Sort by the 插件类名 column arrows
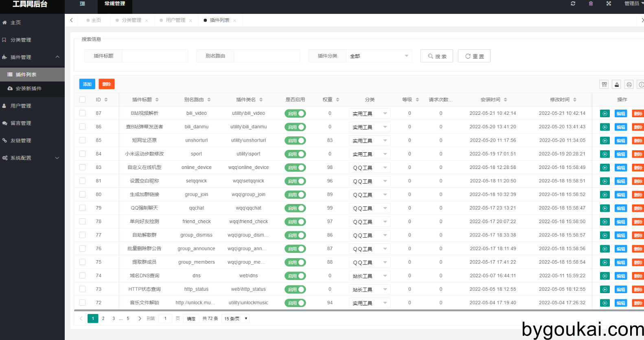Screen dimensions: 644x340 tap(261, 100)
